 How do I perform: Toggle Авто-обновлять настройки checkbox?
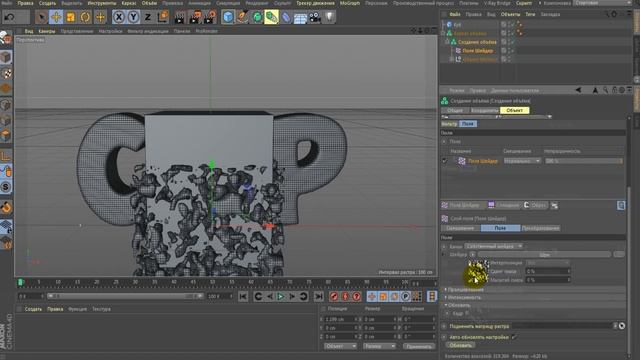point(514,337)
